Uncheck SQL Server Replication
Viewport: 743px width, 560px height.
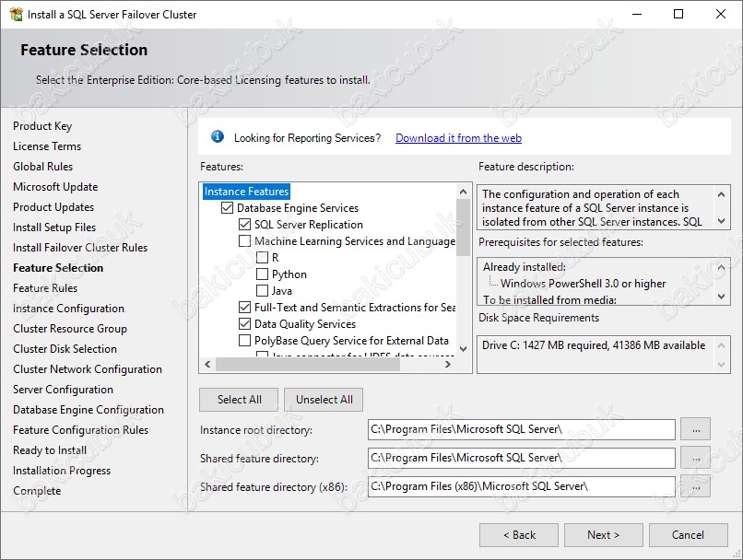[244, 225]
